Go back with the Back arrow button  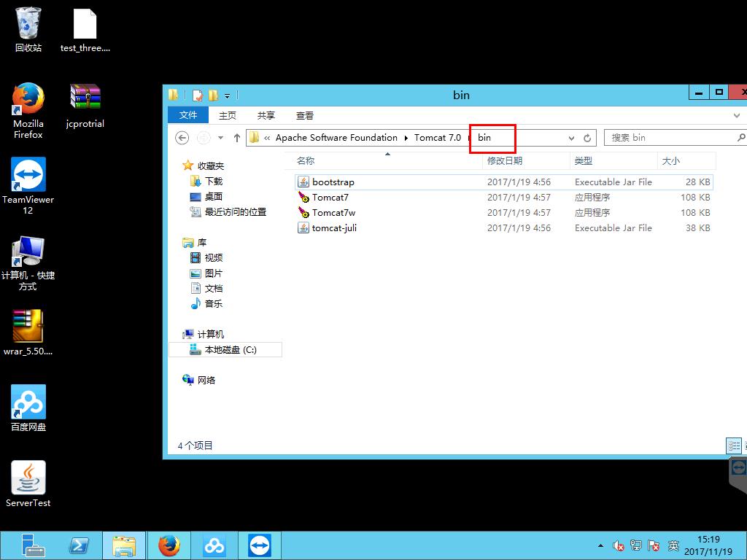tap(182, 138)
